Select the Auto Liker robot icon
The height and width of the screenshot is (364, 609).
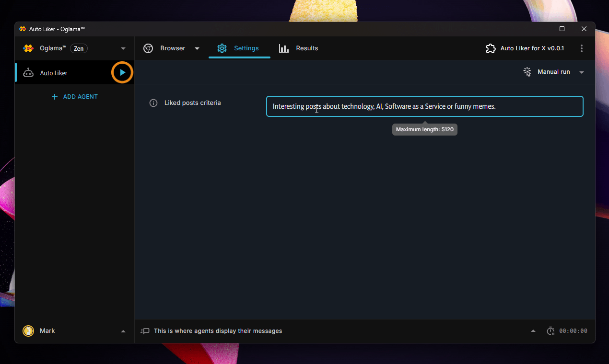[x=28, y=73]
